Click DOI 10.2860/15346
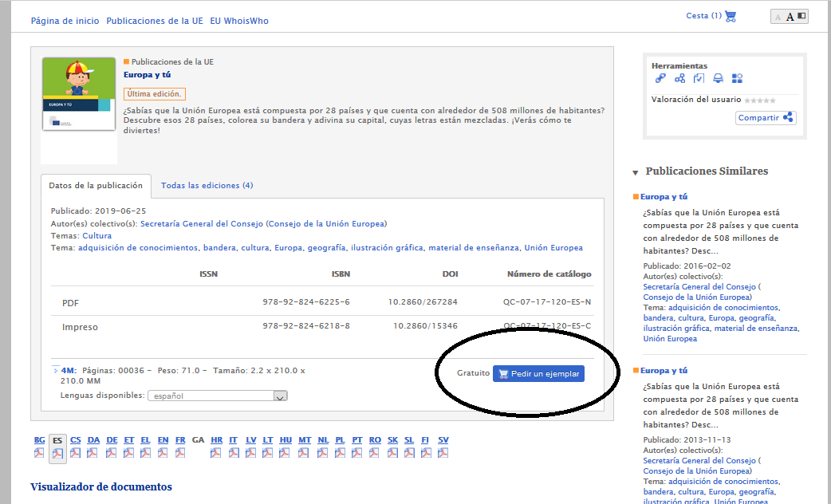This screenshot has height=504, width=831. pos(425,326)
